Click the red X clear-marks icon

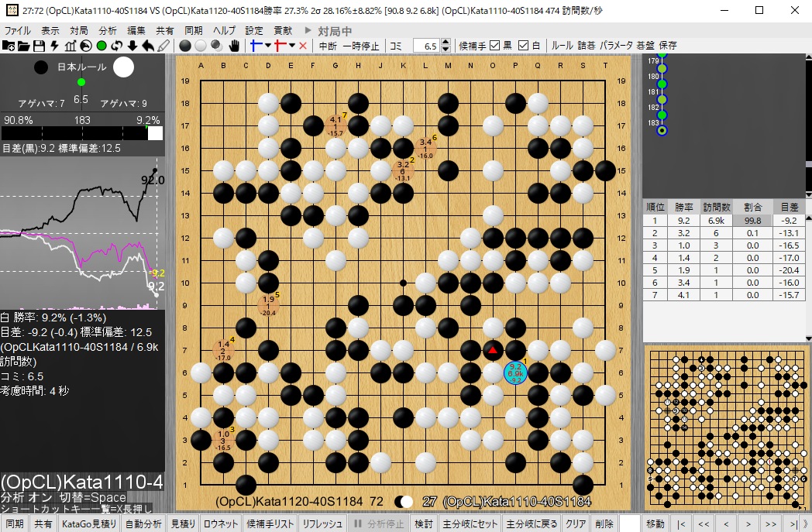303,46
